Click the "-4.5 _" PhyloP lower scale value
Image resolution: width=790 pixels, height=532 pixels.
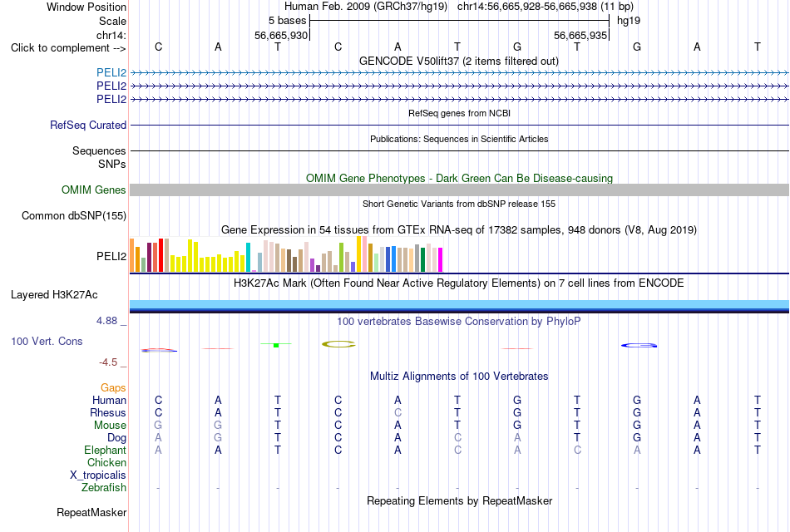click(x=112, y=362)
